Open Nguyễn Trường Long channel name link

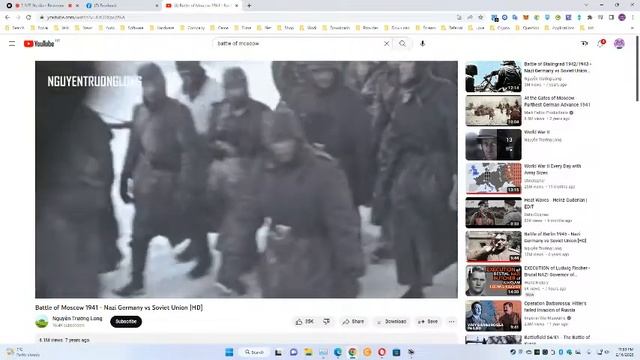click(77, 318)
